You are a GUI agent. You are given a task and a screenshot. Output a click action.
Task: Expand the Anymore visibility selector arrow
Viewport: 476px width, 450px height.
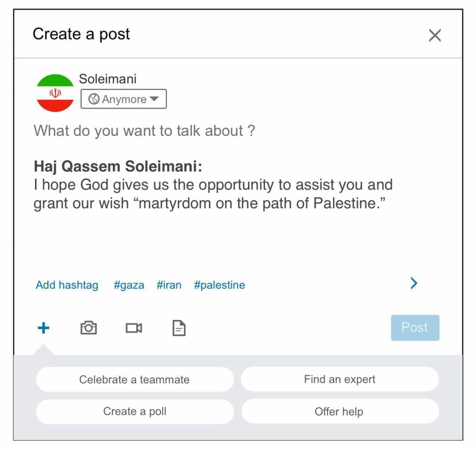pos(155,100)
